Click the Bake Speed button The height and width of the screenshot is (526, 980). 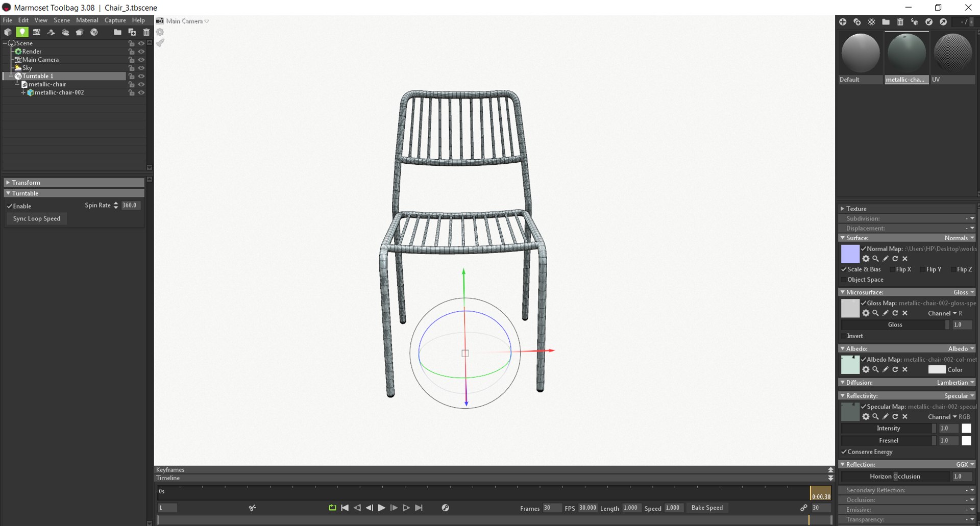click(x=707, y=508)
